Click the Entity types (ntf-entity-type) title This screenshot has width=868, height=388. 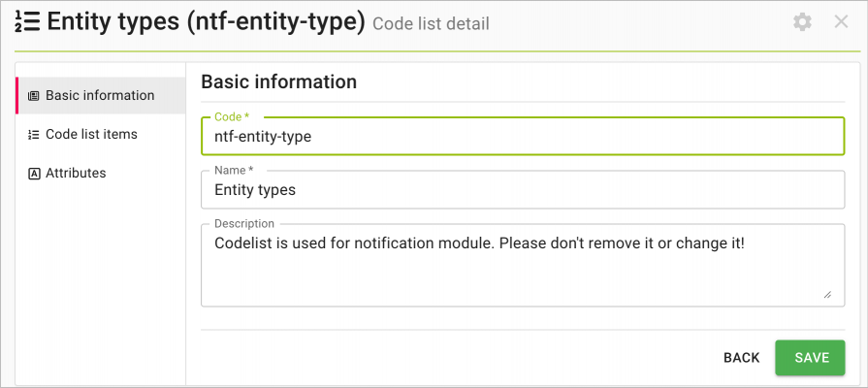[207, 22]
